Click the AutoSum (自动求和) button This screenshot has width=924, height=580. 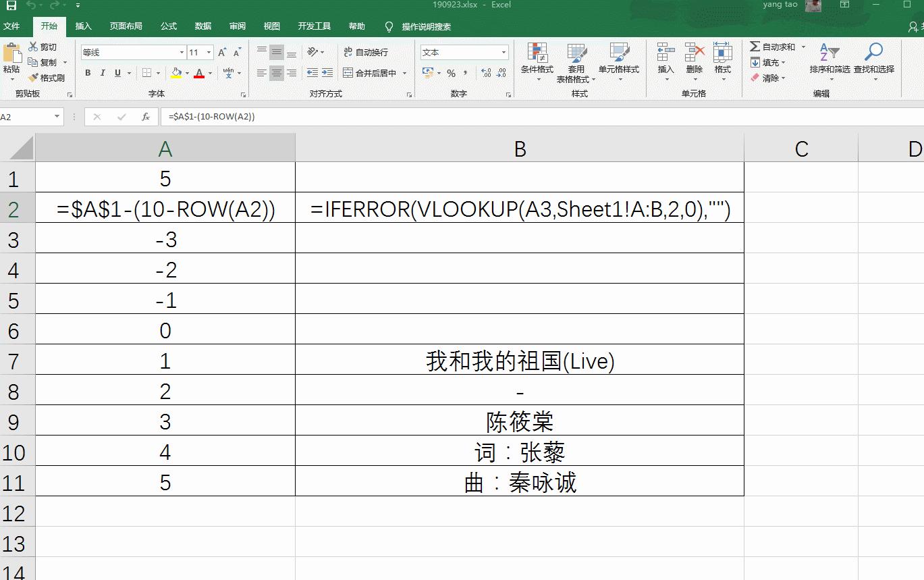click(773, 47)
